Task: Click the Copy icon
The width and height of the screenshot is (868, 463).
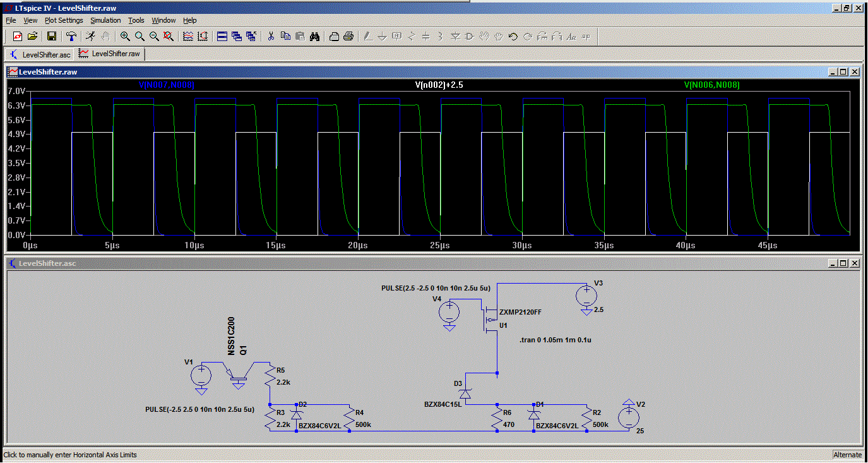Action: click(x=285, y=37)
